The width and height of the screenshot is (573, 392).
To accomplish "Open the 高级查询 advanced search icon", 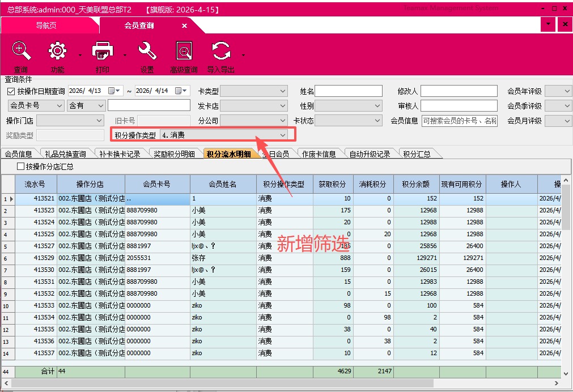I will pyautogui.click(x=184, y=53).
